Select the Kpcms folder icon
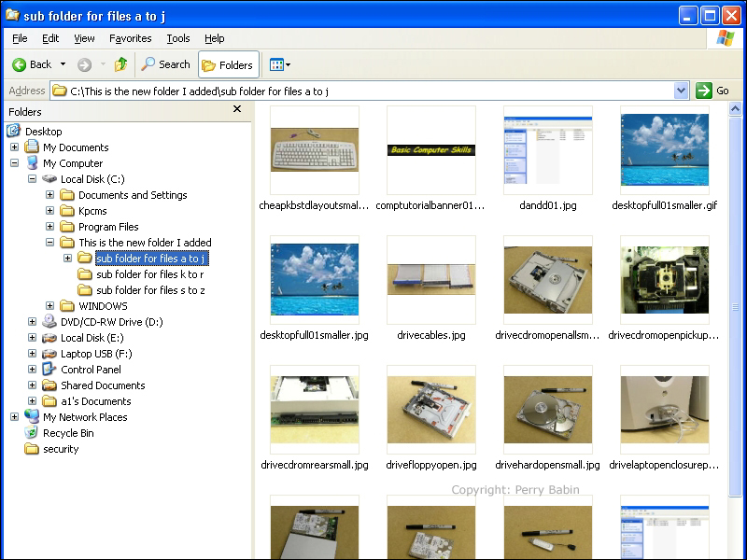The width and height of the screenshot is (747, 560). click(x=67, y=211)
